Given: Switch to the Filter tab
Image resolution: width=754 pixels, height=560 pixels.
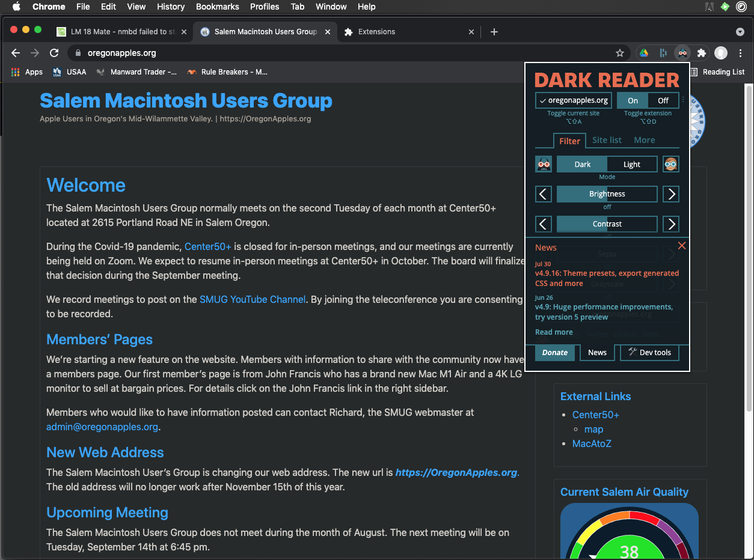Looking at the screenshot, I should pyautogui.click(x=569, y=141).
